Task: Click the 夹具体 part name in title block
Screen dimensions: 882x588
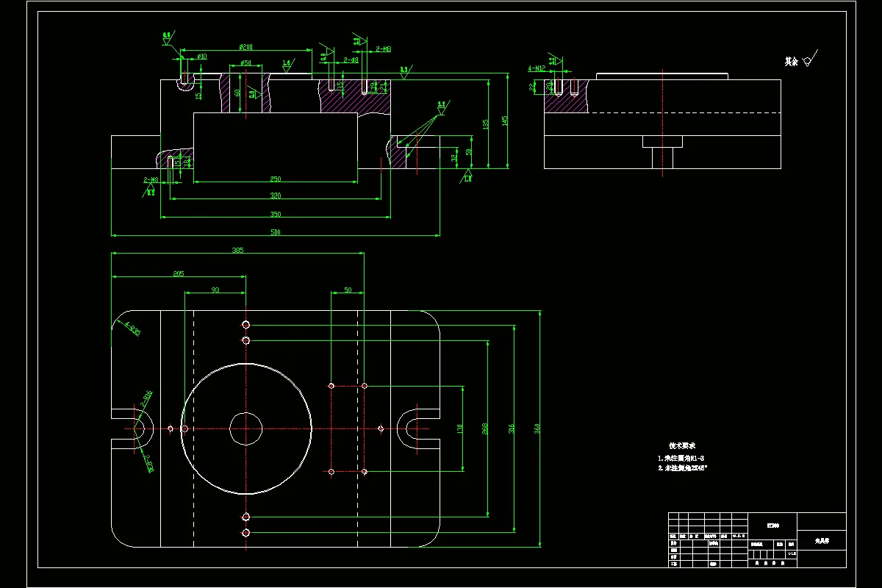Action: 822,540
